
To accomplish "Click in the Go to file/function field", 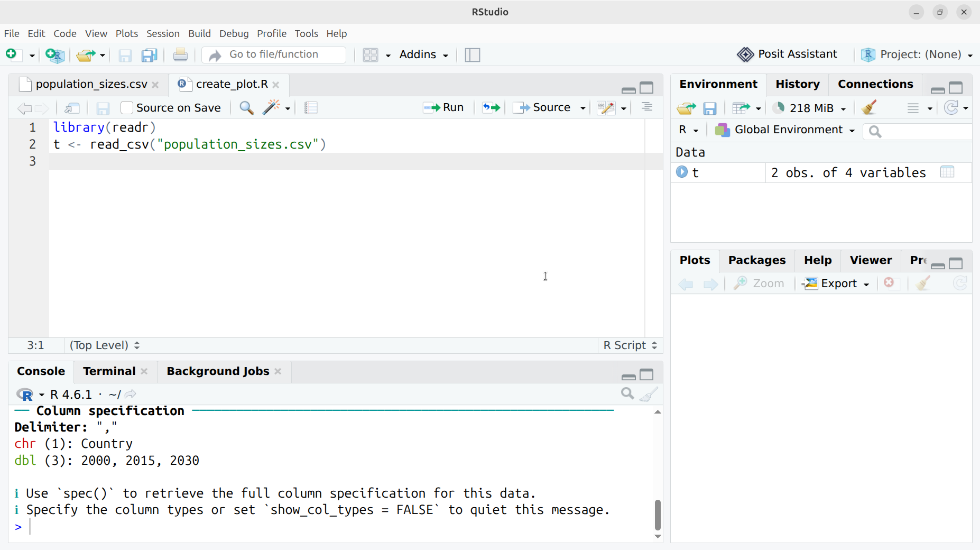I will (x=273, y=54).
